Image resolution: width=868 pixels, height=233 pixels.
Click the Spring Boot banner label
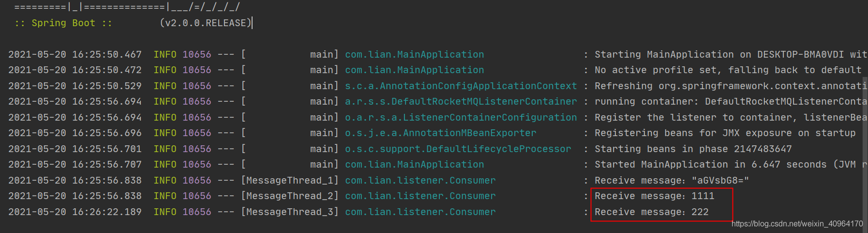(63, 23)
